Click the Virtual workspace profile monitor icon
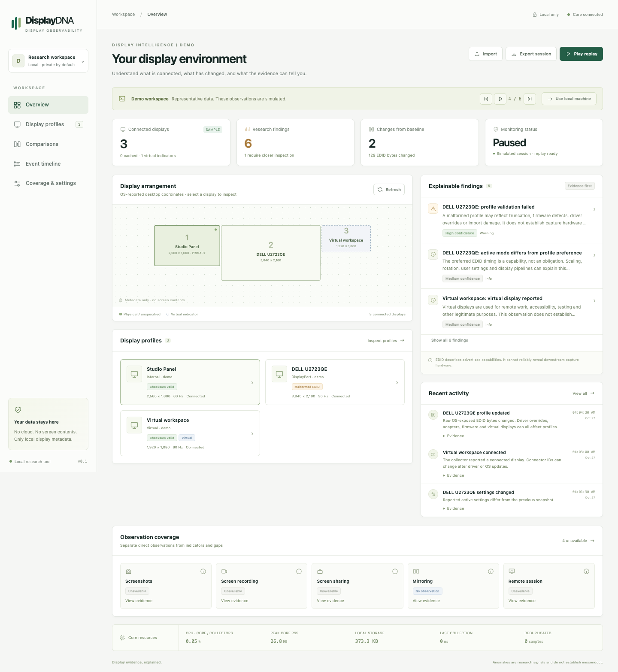This screenshot has width=618, height=672. [x=134, y=425]
